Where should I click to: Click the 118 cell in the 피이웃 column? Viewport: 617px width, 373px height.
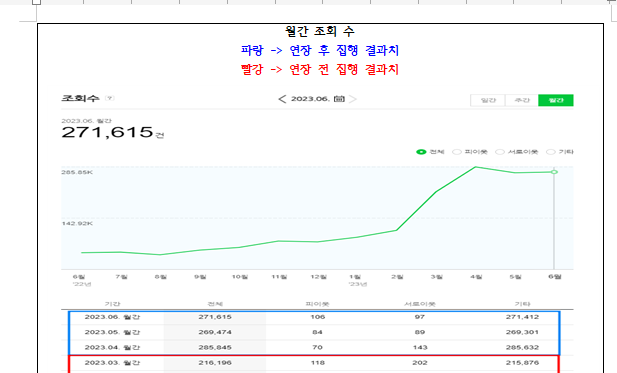pyautogui.click(x=318, y=363)
